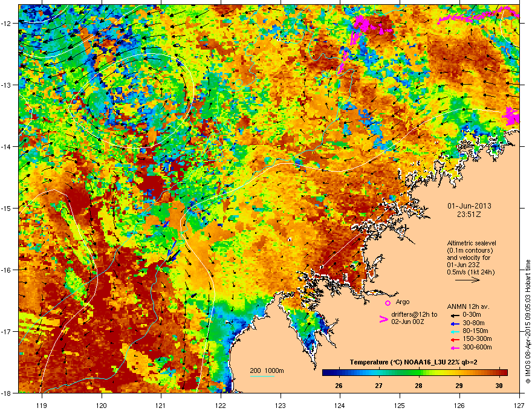The image size is (532, 411).
Task: Click the longitude axis label '124'
Action: 340,405
